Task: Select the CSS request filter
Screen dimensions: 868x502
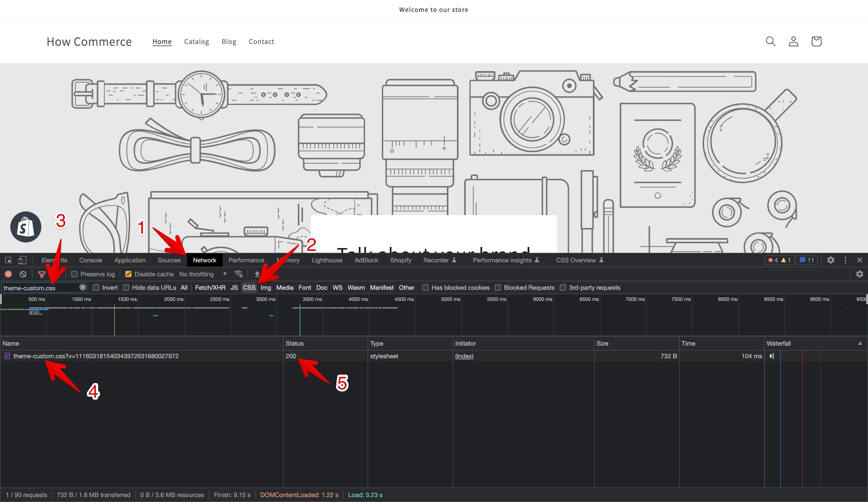Action: [249, 287]
